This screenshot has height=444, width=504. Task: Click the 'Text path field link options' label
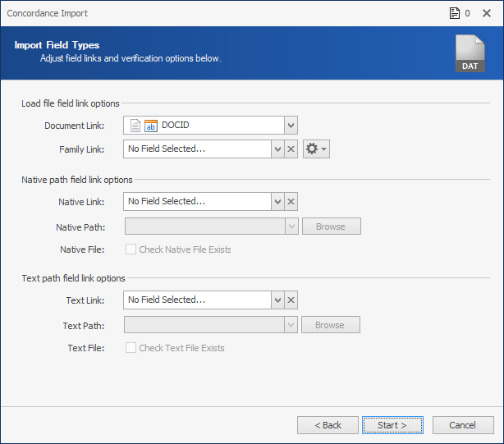[x=73, y=278]
